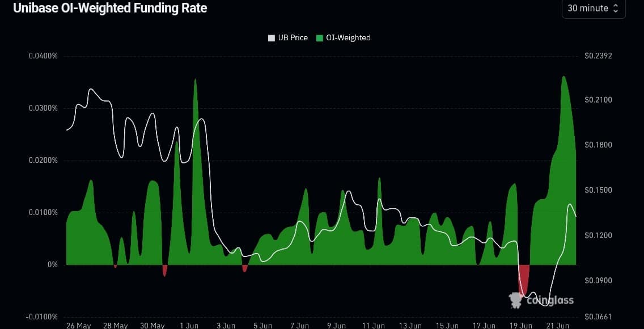Click the $0.1800 price axis label

599,145
